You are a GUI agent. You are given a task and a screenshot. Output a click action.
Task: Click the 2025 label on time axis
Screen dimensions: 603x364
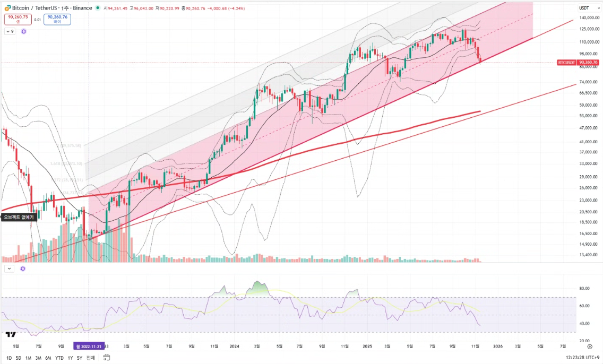click(x=367, y=346)
